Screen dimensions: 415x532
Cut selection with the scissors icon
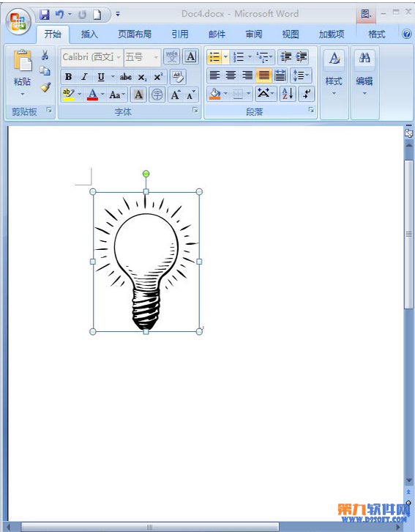pos(45,55)
